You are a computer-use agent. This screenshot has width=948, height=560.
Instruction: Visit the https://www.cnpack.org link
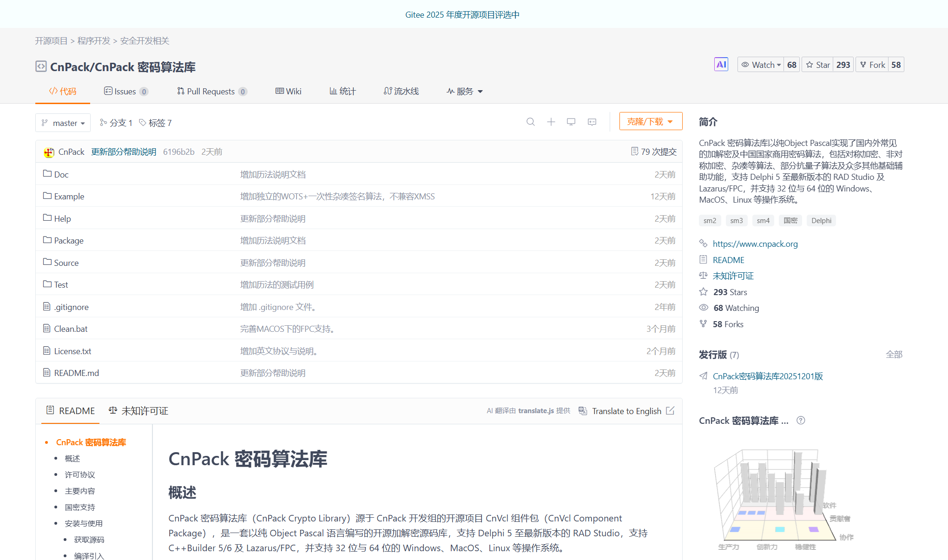[755, 244]
